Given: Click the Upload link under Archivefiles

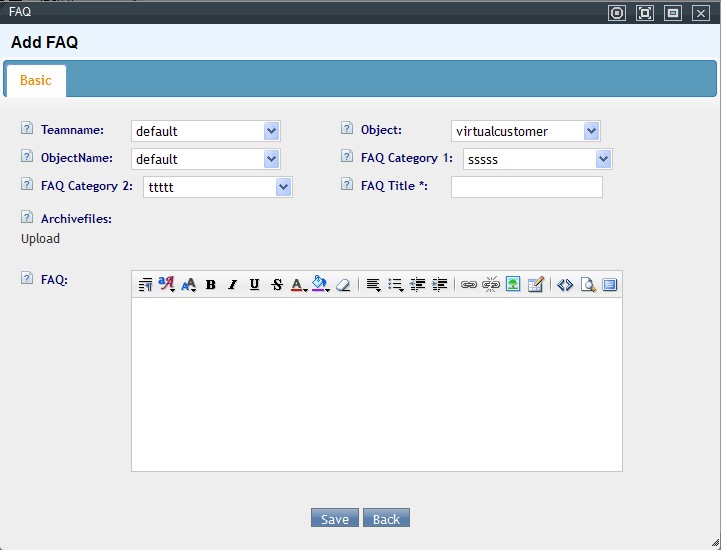Looking at the screenshot, I should coord(40,238).
